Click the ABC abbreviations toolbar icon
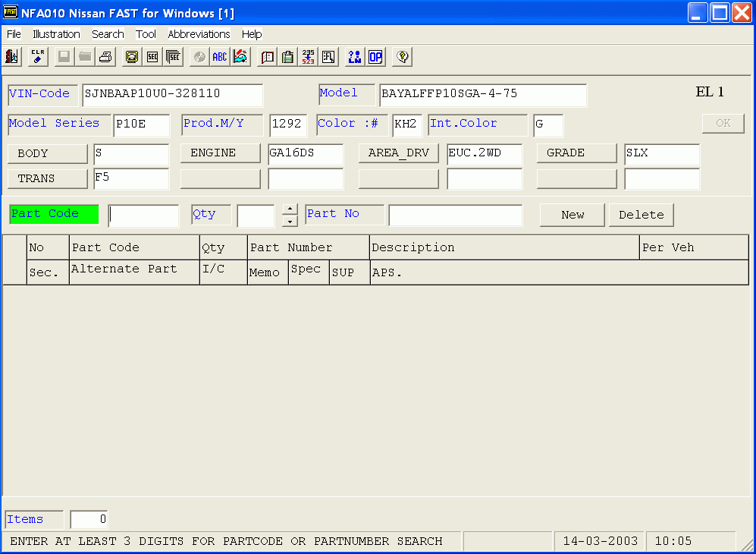 coord(220,57)
